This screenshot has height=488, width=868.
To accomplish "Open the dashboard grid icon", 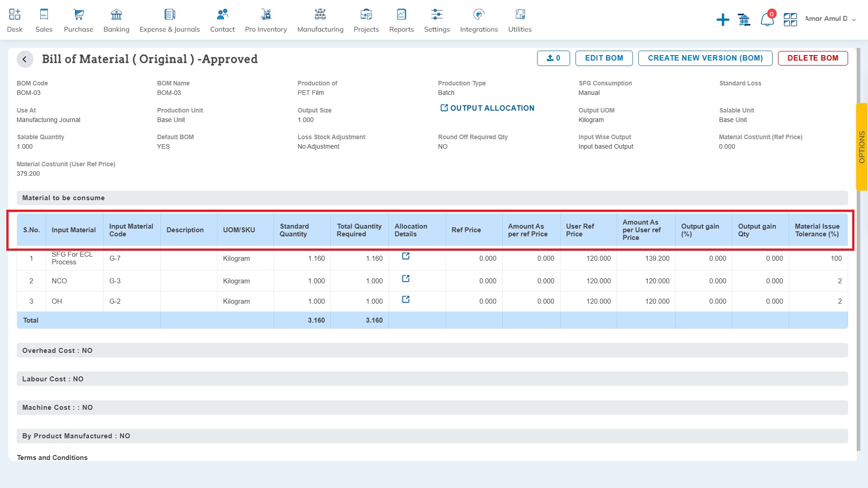I will point(790,19).
